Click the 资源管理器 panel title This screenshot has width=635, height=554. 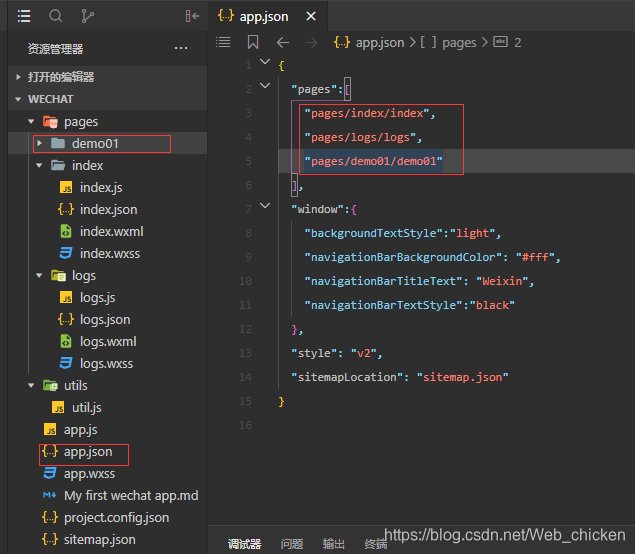tap(55, 49)
